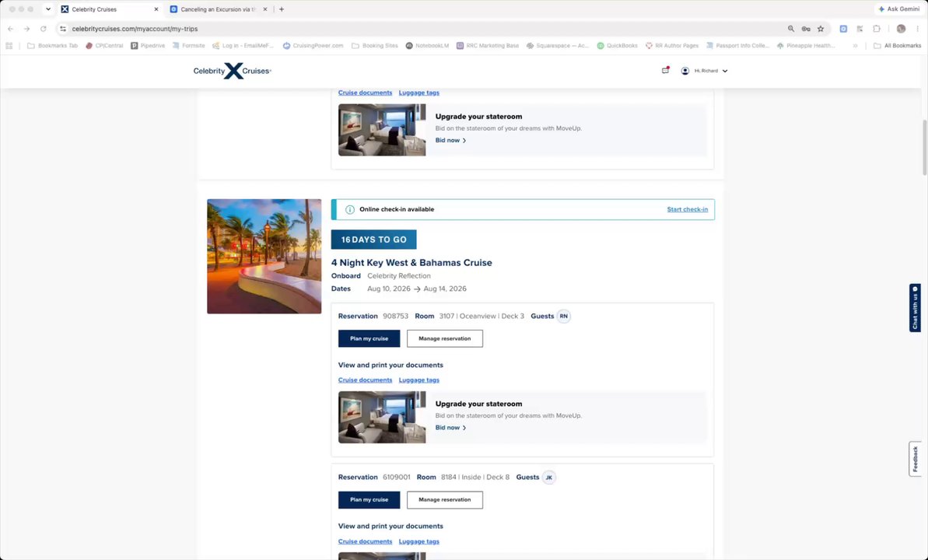Open the Pipedrive bookmark
The image size is (928, 560).
point(147,46)
